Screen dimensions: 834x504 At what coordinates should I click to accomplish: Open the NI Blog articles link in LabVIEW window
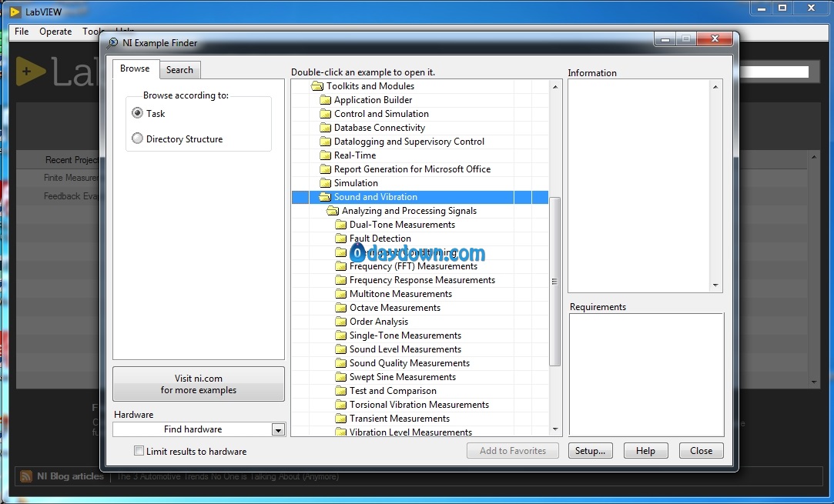(70, 476)
